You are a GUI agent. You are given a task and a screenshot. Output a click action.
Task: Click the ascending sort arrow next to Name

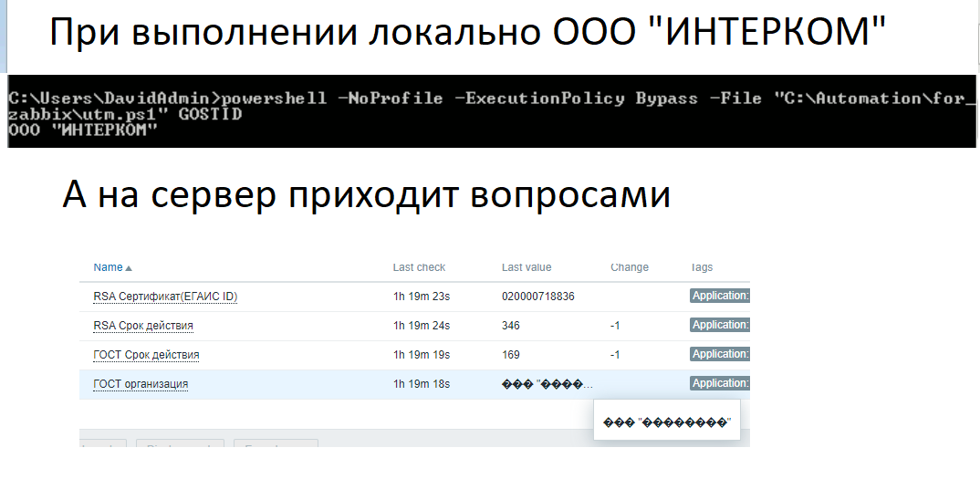[129, 268]
